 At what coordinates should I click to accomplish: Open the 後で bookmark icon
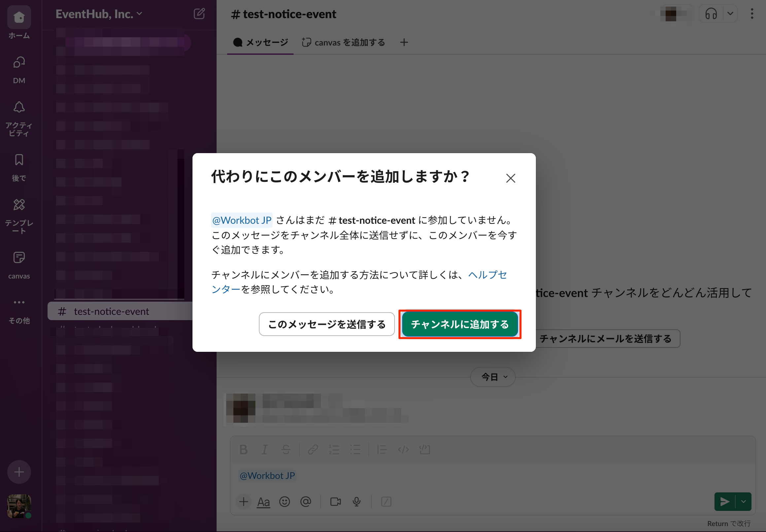click(19, 160)
